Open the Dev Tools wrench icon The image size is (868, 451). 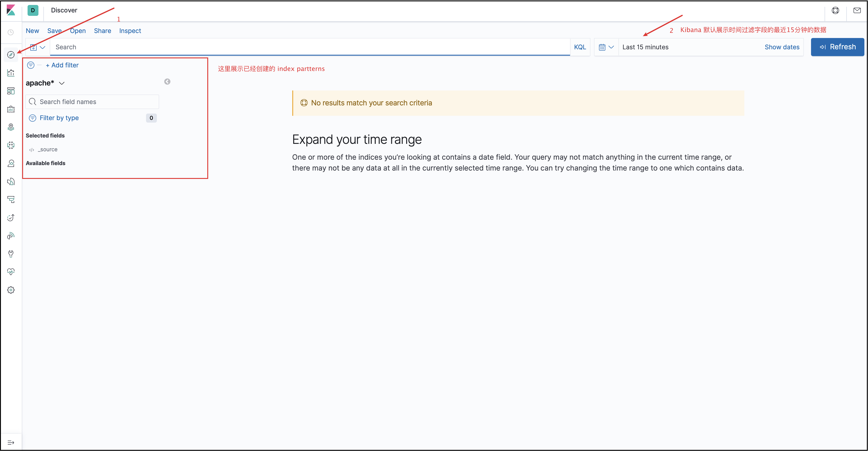pyautogui.click(x=11, y=254)
